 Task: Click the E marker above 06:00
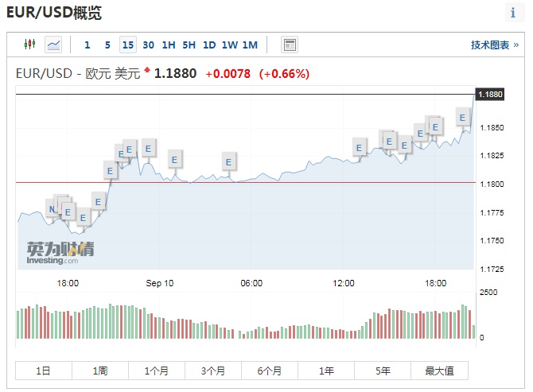229,161
